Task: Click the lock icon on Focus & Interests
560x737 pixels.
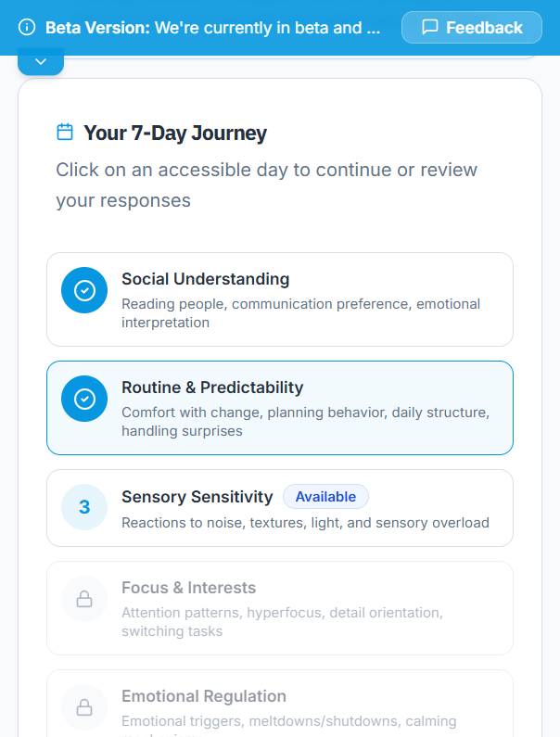Action: click(84, 600)
